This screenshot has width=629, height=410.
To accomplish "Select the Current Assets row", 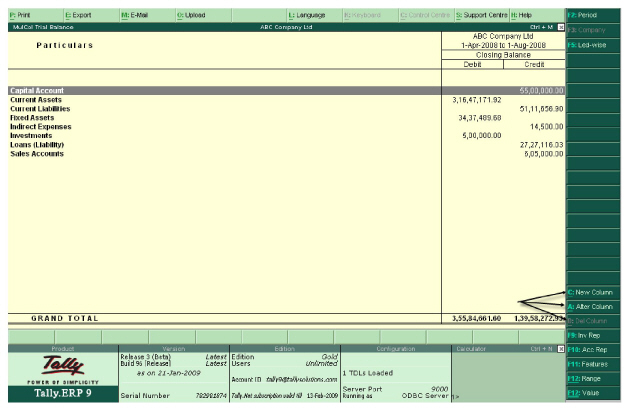I will [286, 100].
